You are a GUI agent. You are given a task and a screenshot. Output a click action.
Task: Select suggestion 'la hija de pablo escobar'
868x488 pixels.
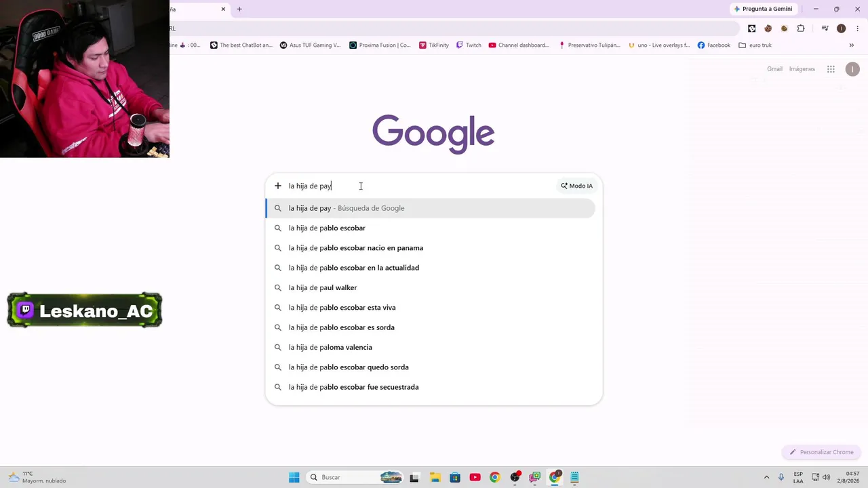pos(431,228)
